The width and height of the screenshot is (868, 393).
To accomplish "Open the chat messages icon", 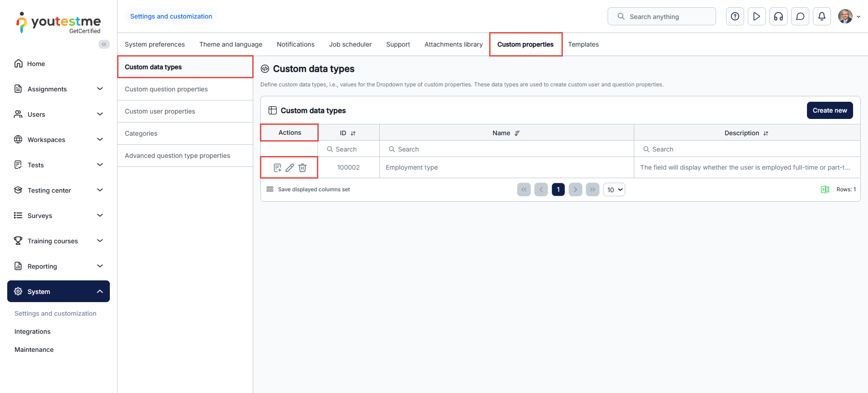I will pyautogui.click(x=800, y=17).
